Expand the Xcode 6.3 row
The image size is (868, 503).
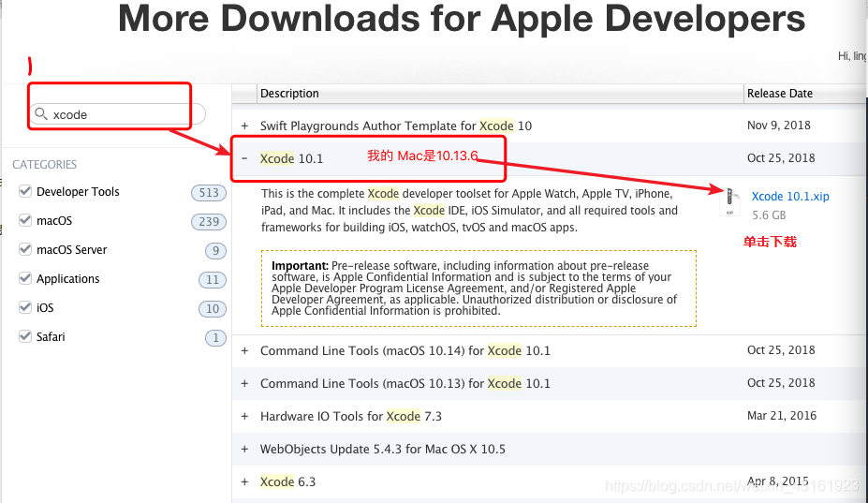(244, 481)
